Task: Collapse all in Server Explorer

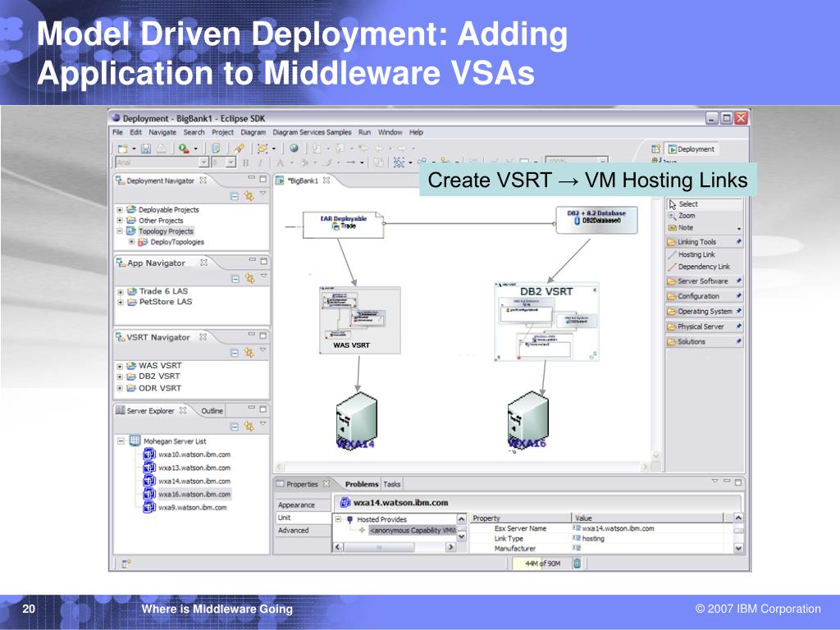Action: [x=234, y=427]
